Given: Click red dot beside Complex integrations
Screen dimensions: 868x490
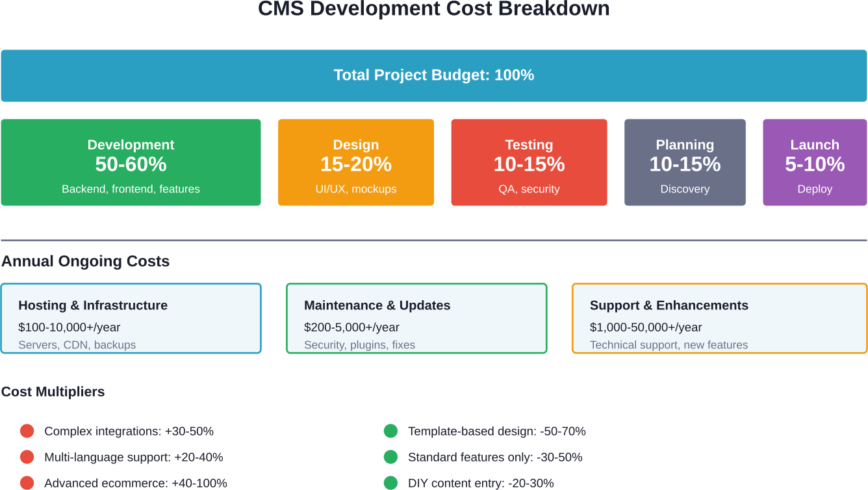Looking at the screenshot, I should click(27, 431).
